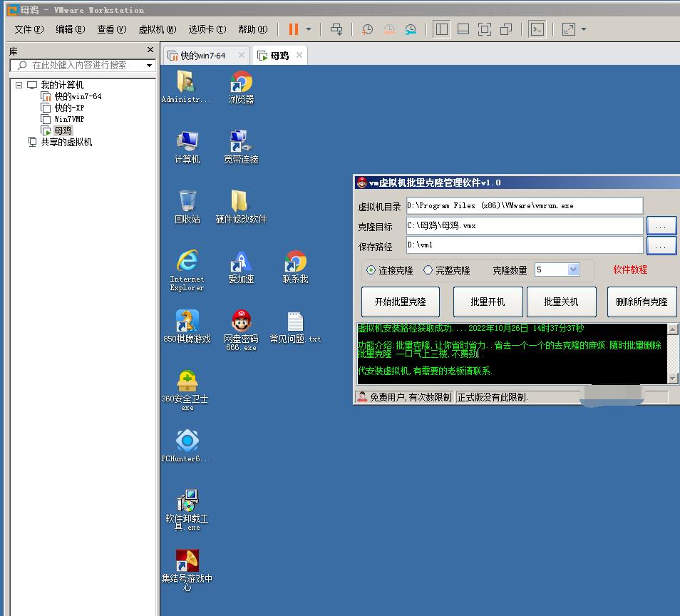The height and width of the screenshot is (616, 680).
Task: Click the log area scrollbar down arrow
Action: (x=672, y=378)
